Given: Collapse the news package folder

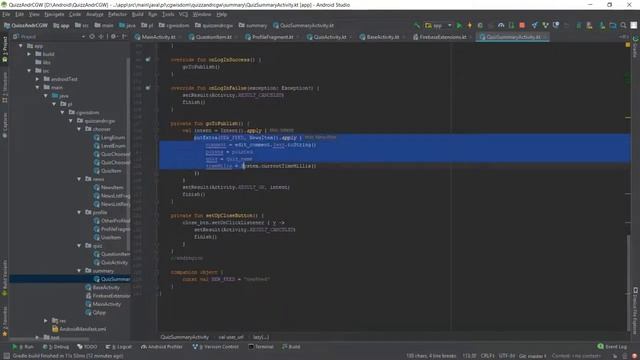Looking at the screenshot, I should pyautogui.click(x=79, y=179).
